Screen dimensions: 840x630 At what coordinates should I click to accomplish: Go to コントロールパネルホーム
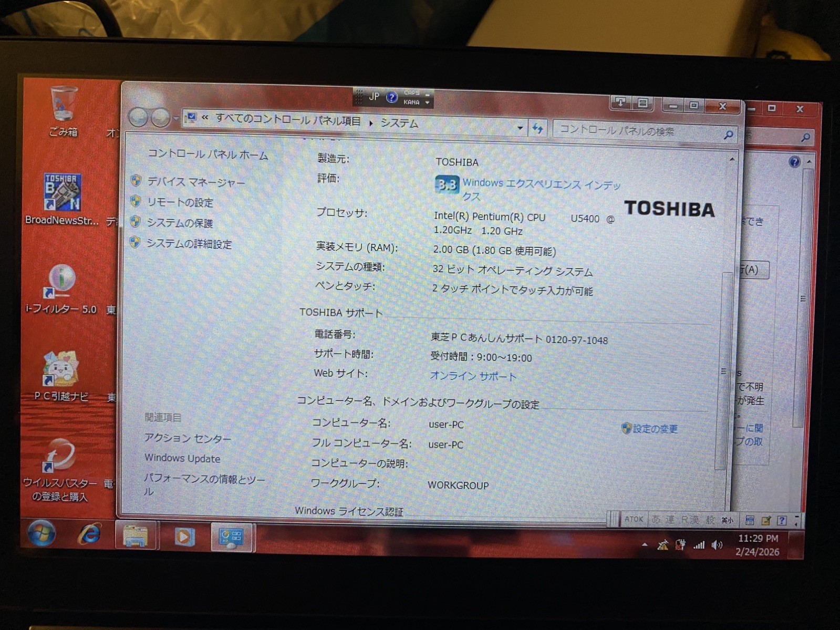coord(208,154)
